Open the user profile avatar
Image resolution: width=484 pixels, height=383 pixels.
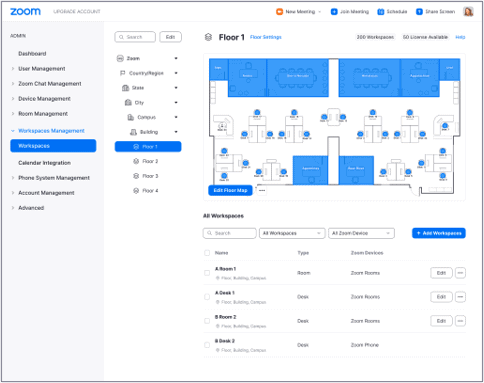click(x=468, y=12)
